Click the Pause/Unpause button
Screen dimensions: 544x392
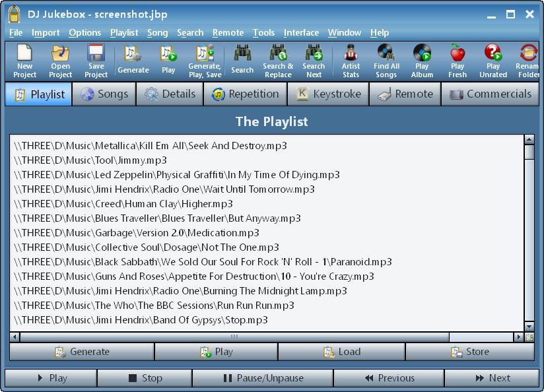pos(263,377)
